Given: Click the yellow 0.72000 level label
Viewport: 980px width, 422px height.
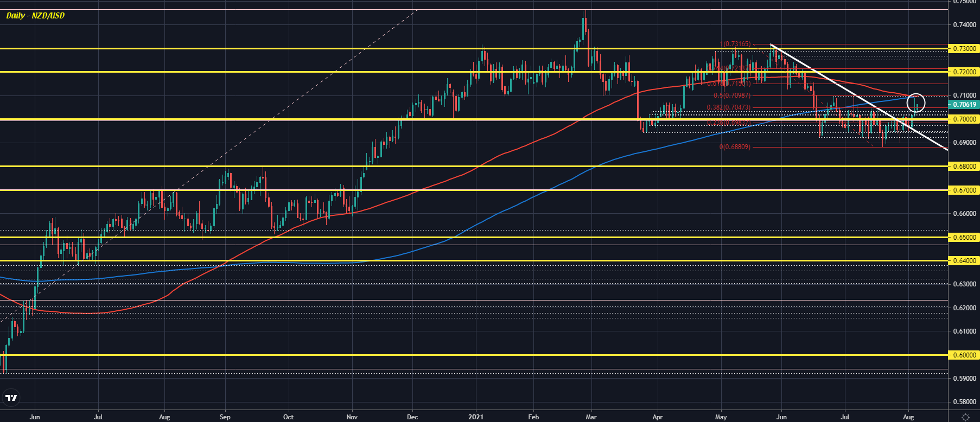Looking at the screenshot, I should click(x=964, y=72).
